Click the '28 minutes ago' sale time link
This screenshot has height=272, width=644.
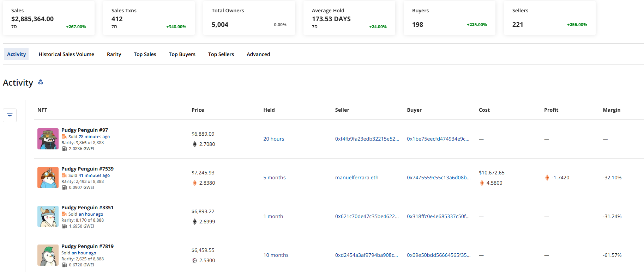[x=94, y=137]
